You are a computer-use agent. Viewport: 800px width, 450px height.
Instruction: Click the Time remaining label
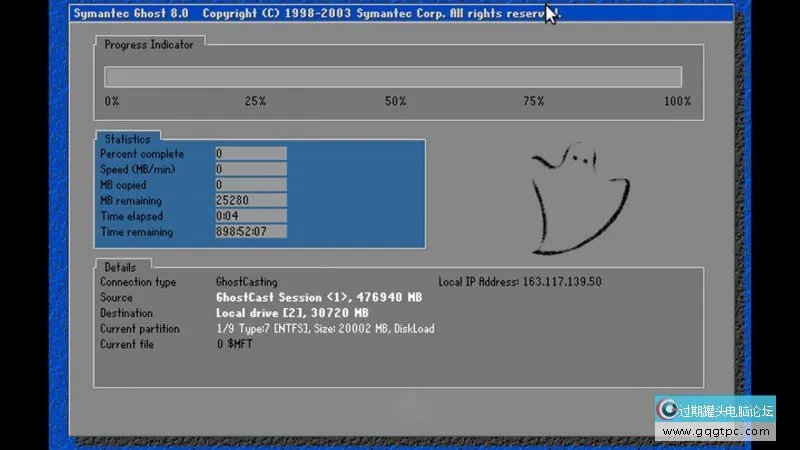pos(137,232)
